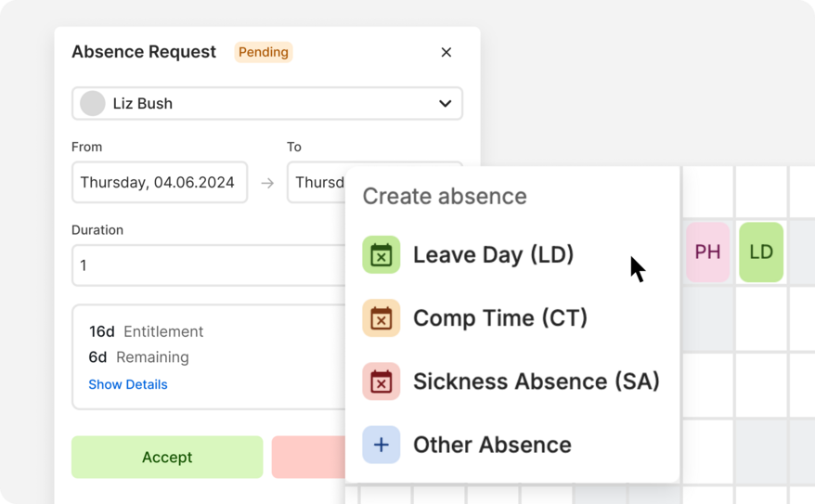815x504 pixels.
Task: Click the Duration input field
Action: 209,265
